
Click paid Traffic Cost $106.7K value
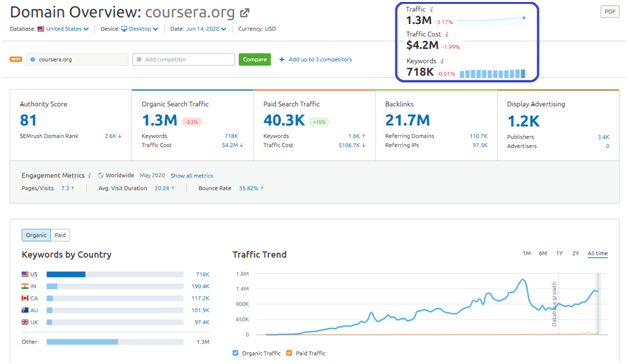click(x=349, y=145)
